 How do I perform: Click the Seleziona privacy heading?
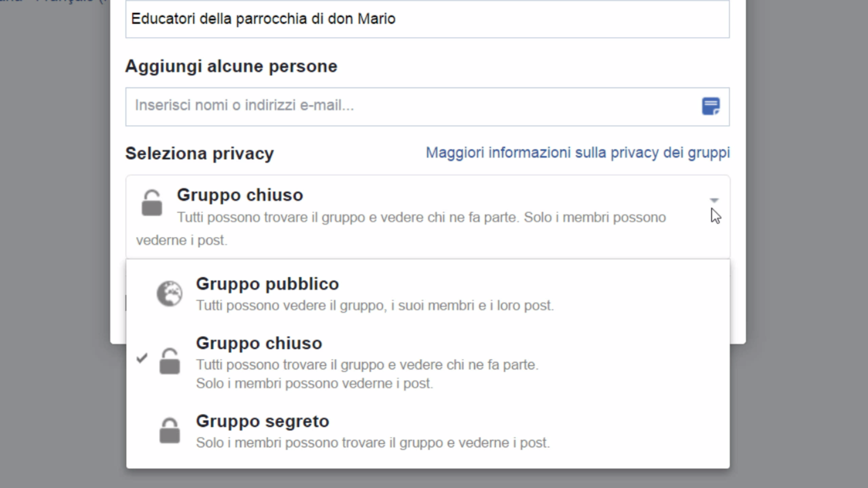coord(199,154)
